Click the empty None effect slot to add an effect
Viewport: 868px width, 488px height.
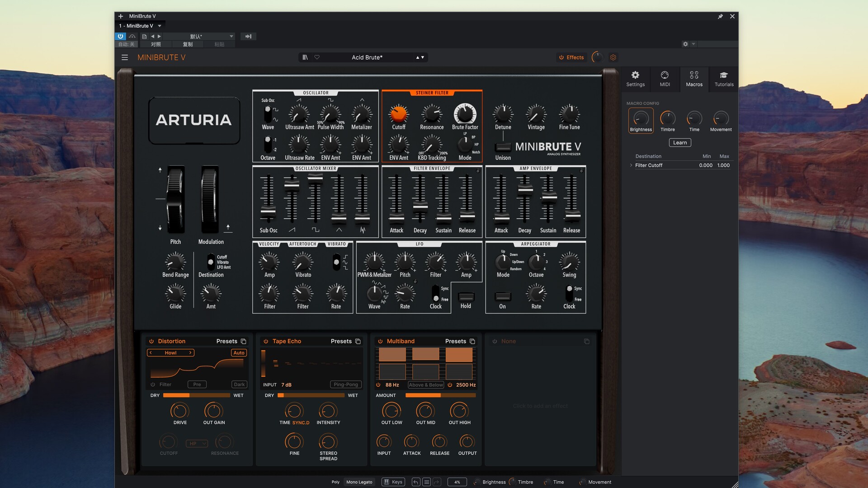tap(540, 406)
